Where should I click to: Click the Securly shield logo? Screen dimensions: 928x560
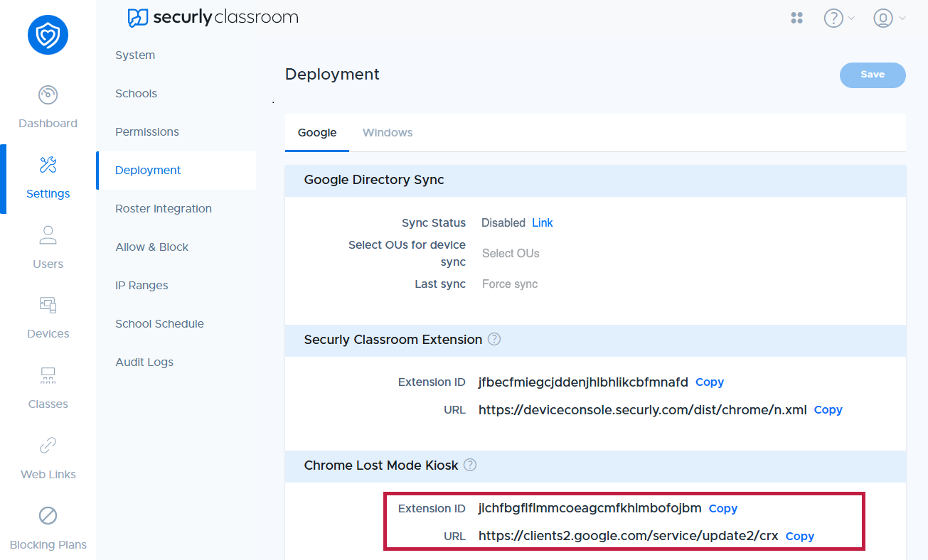click(x=48, y=35)
